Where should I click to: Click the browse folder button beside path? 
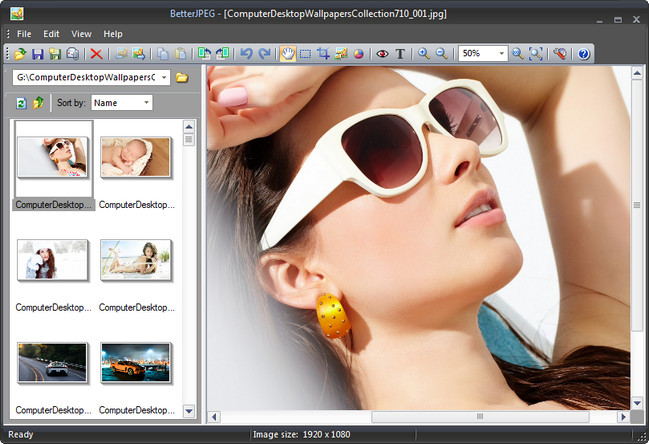point(182,77)
